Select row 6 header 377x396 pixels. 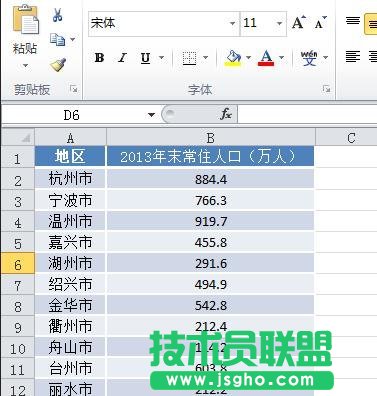click(x=17, y=264)
